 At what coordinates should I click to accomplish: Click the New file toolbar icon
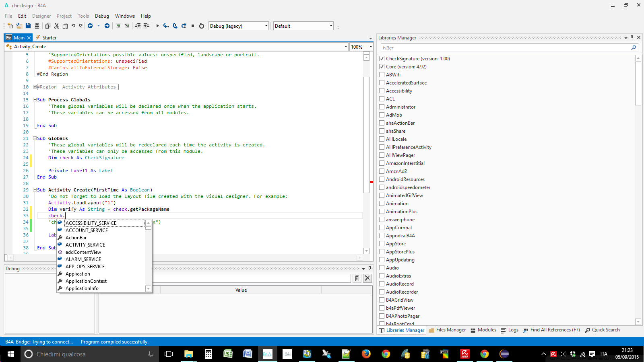10,26
